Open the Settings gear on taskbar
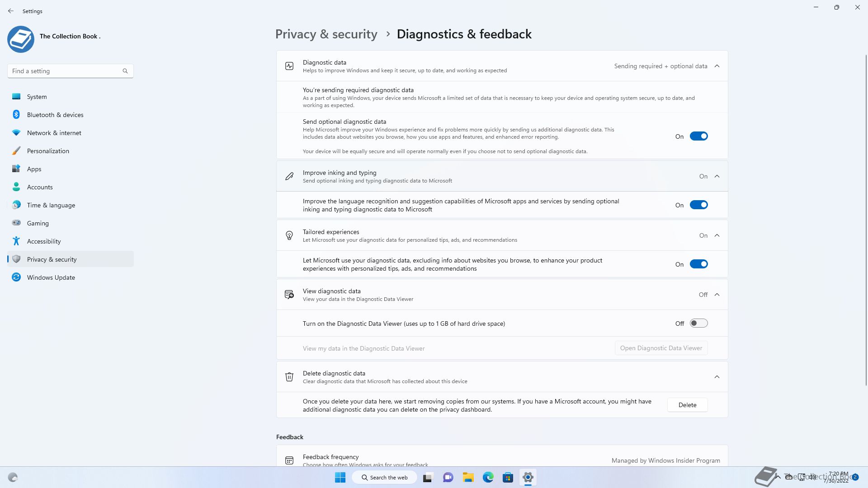Screen dimensions: 868x488 528,477
